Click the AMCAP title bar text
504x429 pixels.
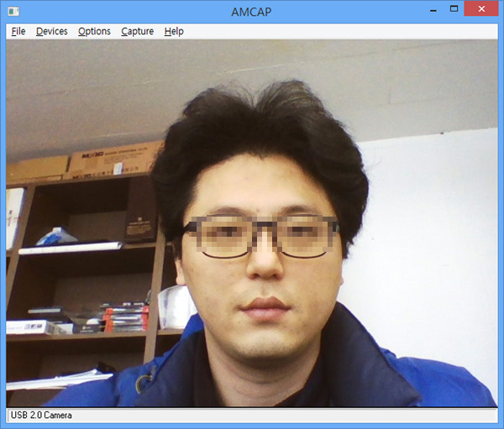[x=252, y=11]
